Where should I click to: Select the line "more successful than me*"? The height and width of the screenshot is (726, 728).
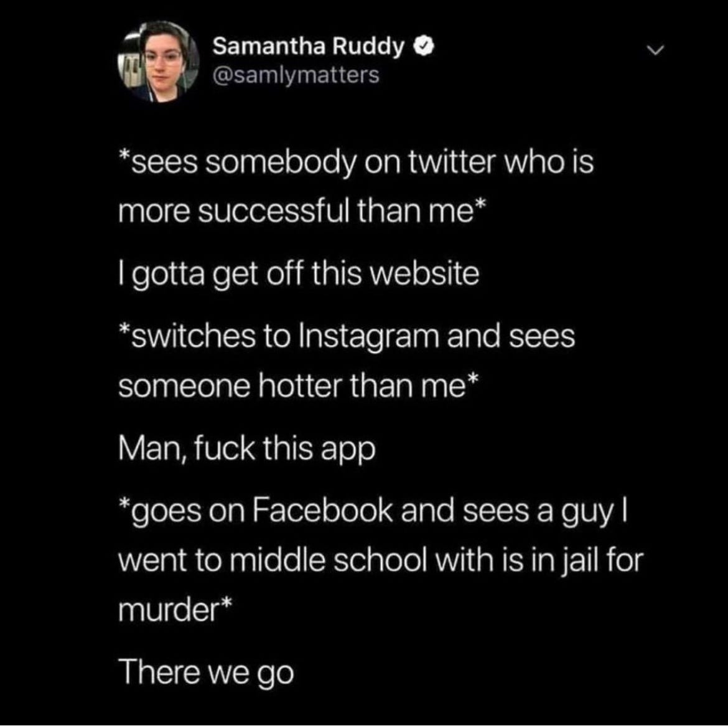pyautogui.click(x=301, y=212)
